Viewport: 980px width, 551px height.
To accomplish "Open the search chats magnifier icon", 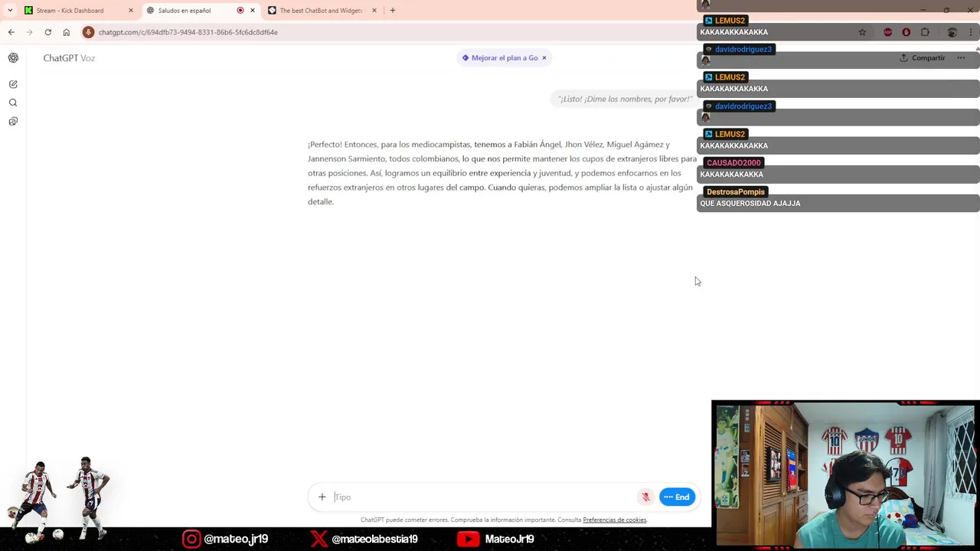I will [x=13, y=103].
